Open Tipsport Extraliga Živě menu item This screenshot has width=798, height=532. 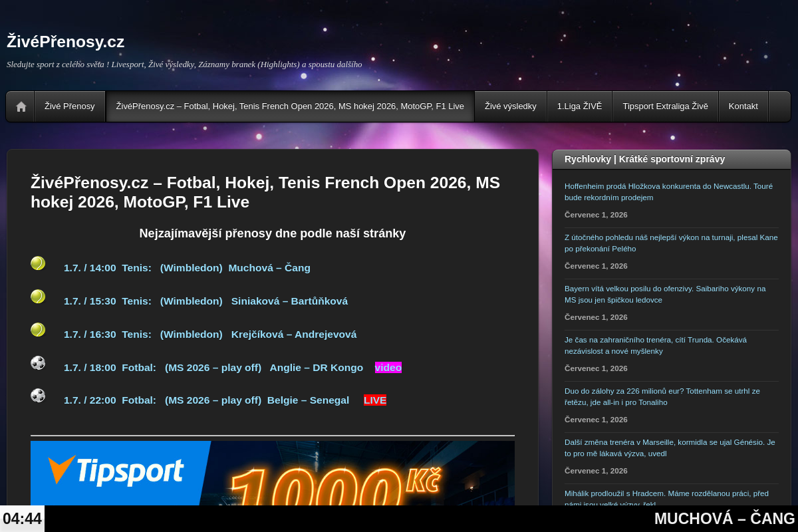pyautogui.click(x=665, y=106)
